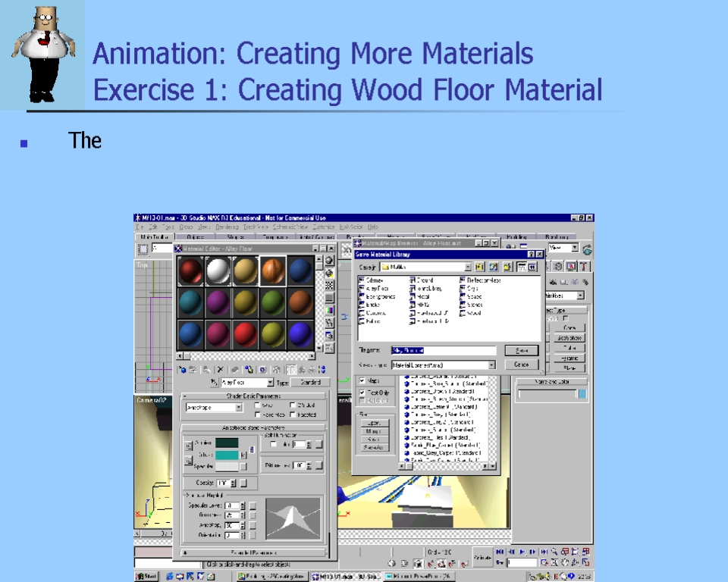Enable the Wire checkbox in shader parameters
Viewport: 728px width, 582px height.
pyautogui.click(x=256, y=405)
